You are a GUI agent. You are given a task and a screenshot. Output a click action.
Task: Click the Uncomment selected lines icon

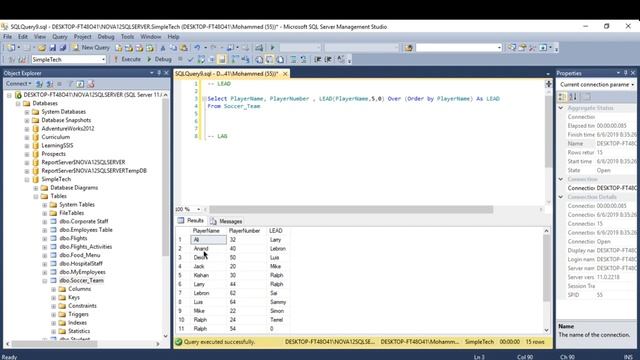(303, 60)
